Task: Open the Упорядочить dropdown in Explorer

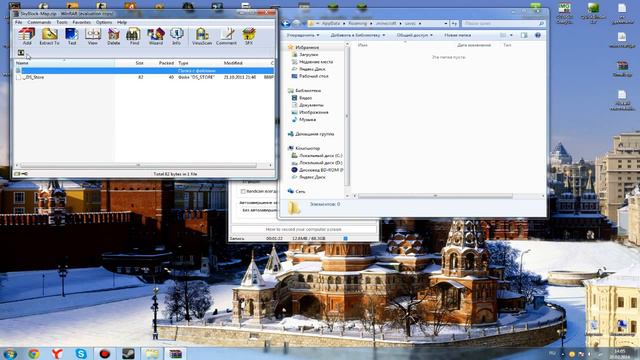Action: 302,36
